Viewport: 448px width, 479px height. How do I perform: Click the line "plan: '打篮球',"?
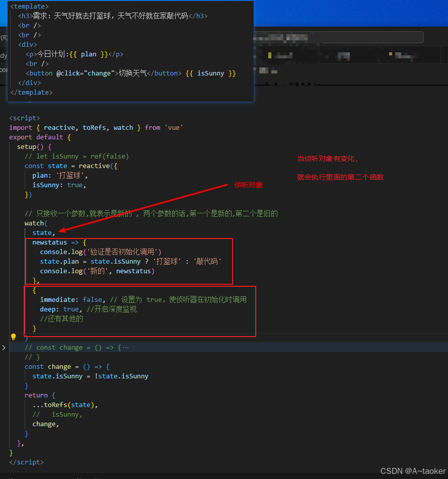[60, 175]
